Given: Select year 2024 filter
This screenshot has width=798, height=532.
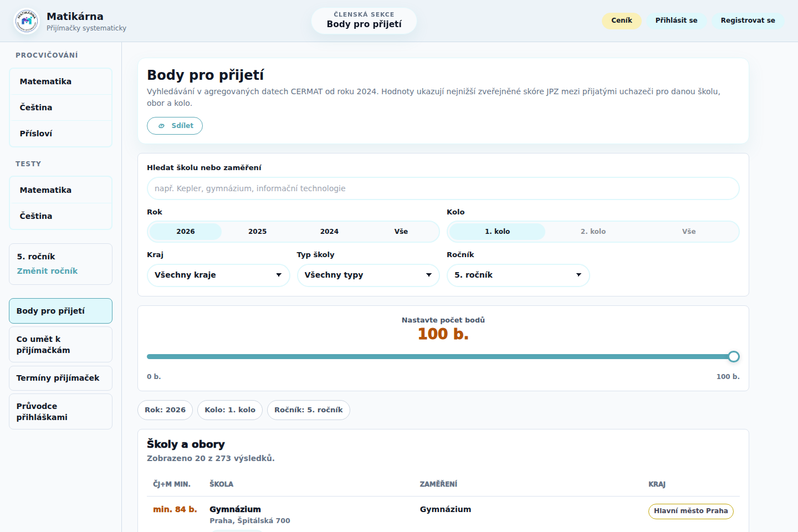Looking at the screenshot, I should 329,232.
